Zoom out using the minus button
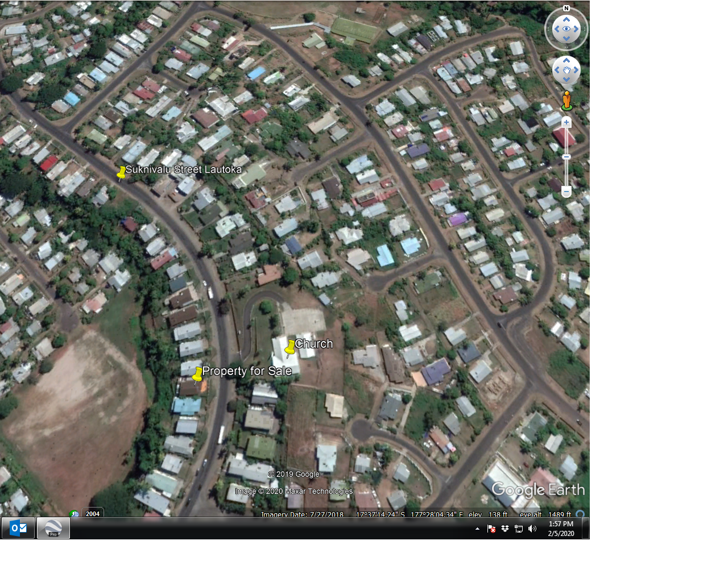The image size is (728, 582). tap(566, 192)
